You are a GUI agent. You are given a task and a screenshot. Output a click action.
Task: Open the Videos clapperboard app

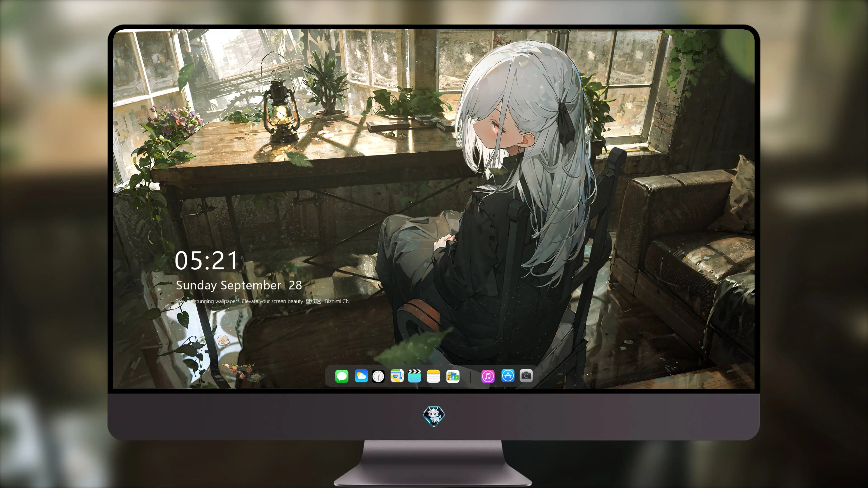pos(415,376)
